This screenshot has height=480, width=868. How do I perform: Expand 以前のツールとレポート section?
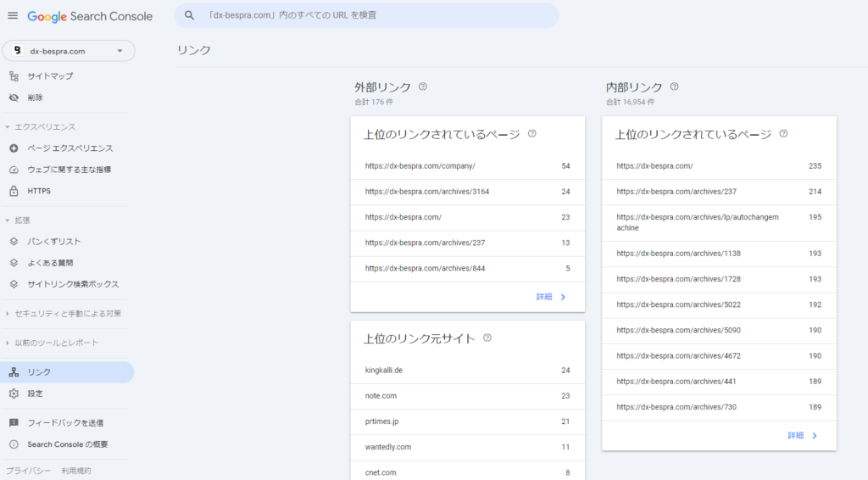[x=7, y=343]
